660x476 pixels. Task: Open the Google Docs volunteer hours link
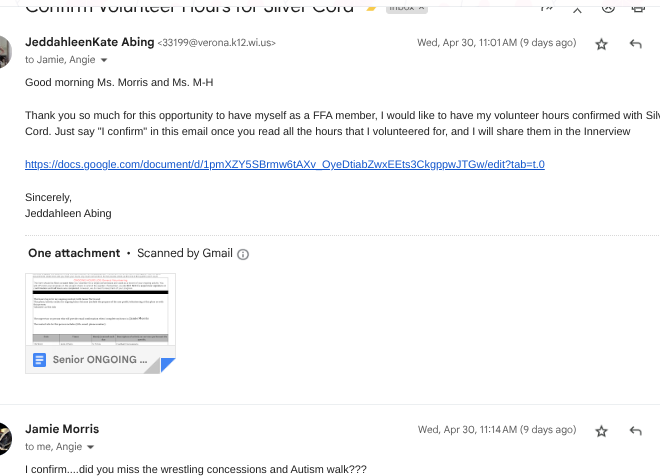point(285,164)
